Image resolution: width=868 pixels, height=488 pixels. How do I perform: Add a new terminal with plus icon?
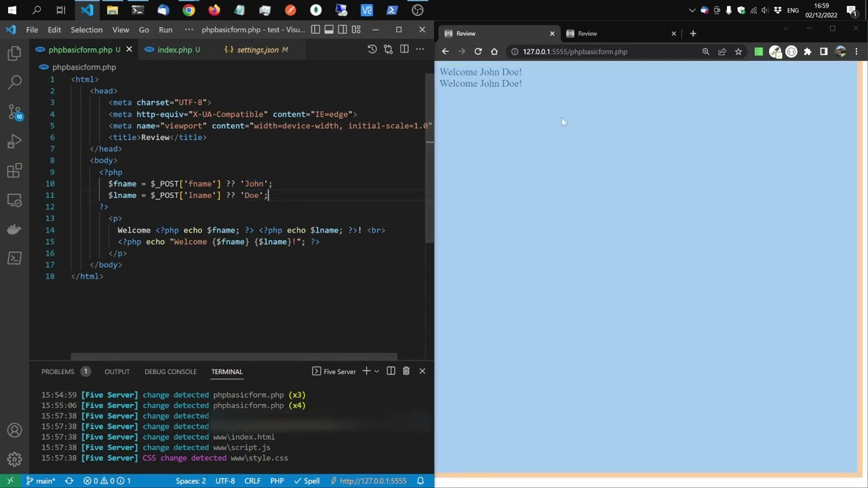(x=366, y=371)
